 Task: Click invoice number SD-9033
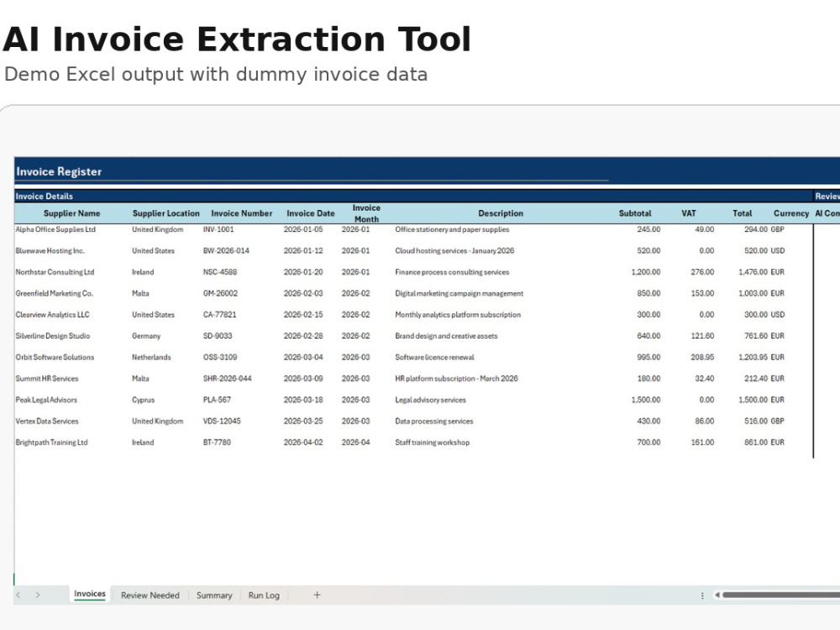pos(218,336)
